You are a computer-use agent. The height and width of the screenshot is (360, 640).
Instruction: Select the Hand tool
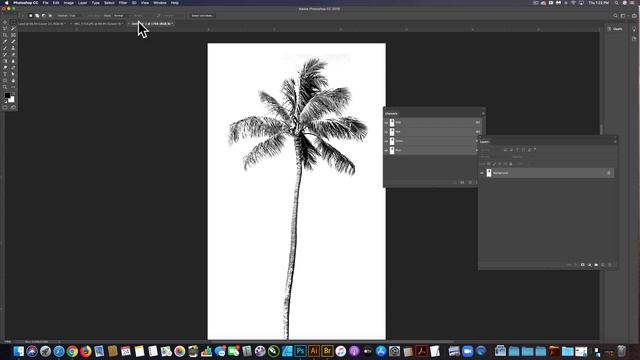click(13, 81)
